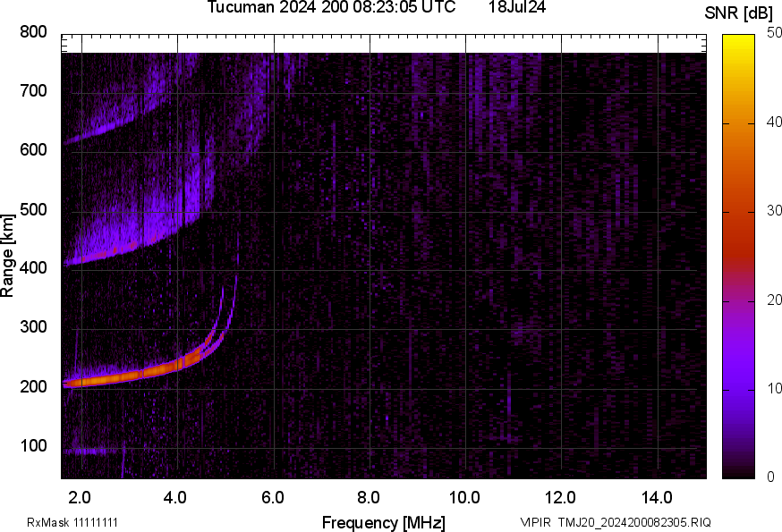782x532 pixels.
Task: Click the range axis label '100'
Action: click(x=33, y=445)
